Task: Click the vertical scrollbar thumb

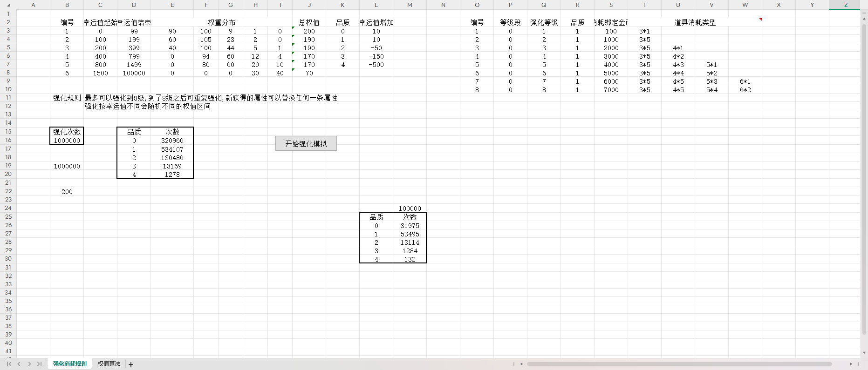Action: [x=864, y=179]
